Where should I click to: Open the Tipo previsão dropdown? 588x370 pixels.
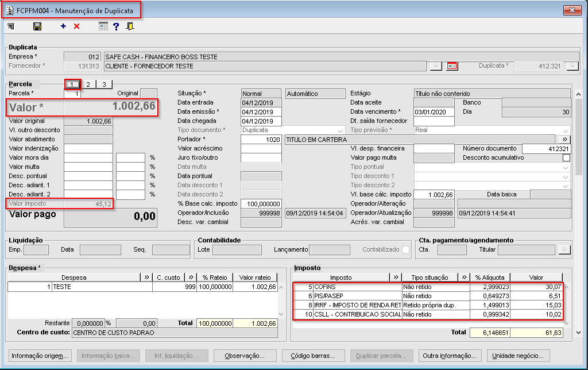click(x=566, y=130)
